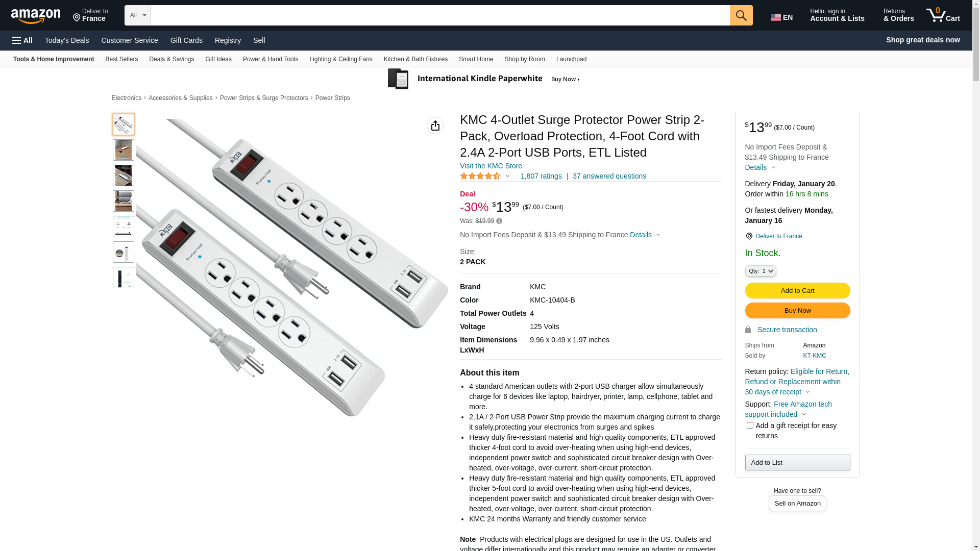Click the info icon beside Was price
Image resolution: width=980 pixels, height=551 pixels.
click(x=499, y=221)
